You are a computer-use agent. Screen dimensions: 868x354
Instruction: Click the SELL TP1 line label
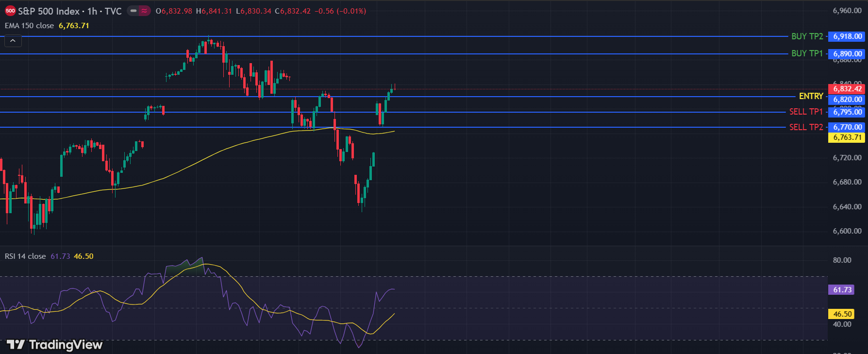point(806,112)
